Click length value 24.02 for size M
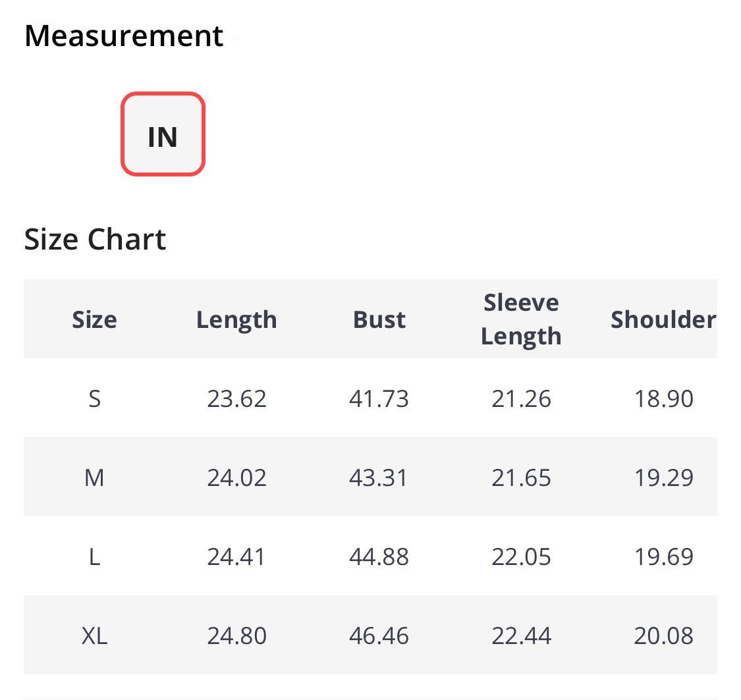 point(236,477)
